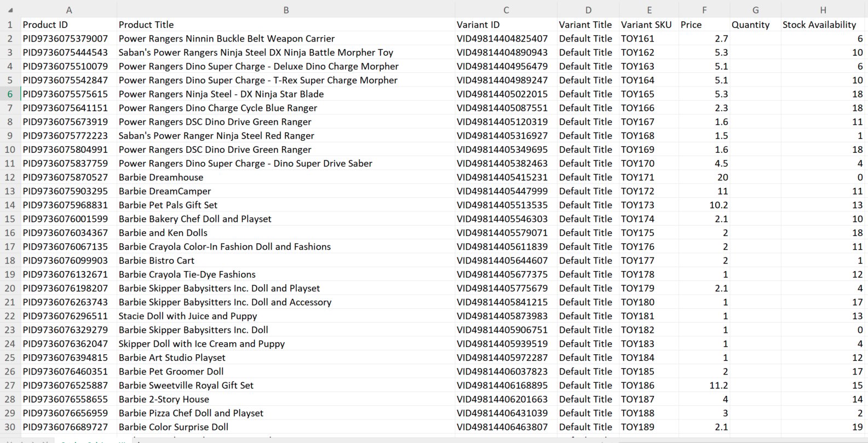
Task: Select column H header
Action: click(823, 10)
